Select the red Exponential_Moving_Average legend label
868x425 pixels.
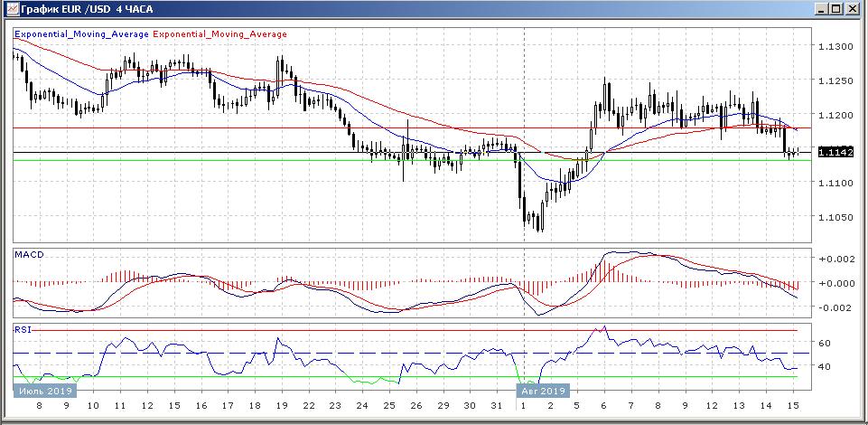(x=221, y=34)
